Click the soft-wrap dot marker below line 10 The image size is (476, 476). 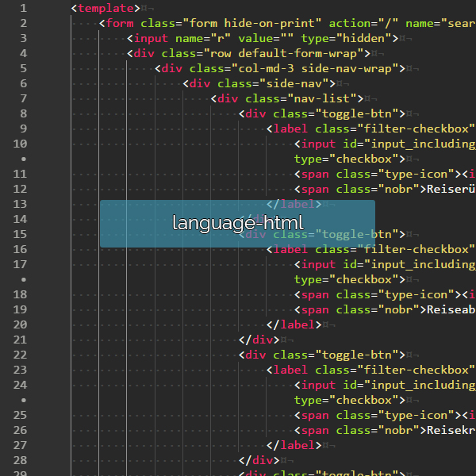click(x=24, y=159)
